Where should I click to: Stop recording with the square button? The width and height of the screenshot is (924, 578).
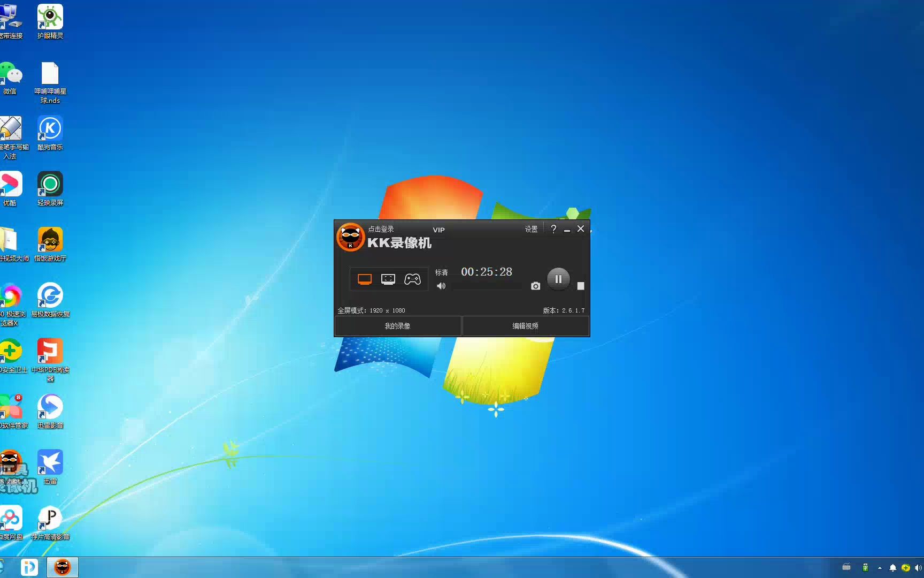pos(581,286)
